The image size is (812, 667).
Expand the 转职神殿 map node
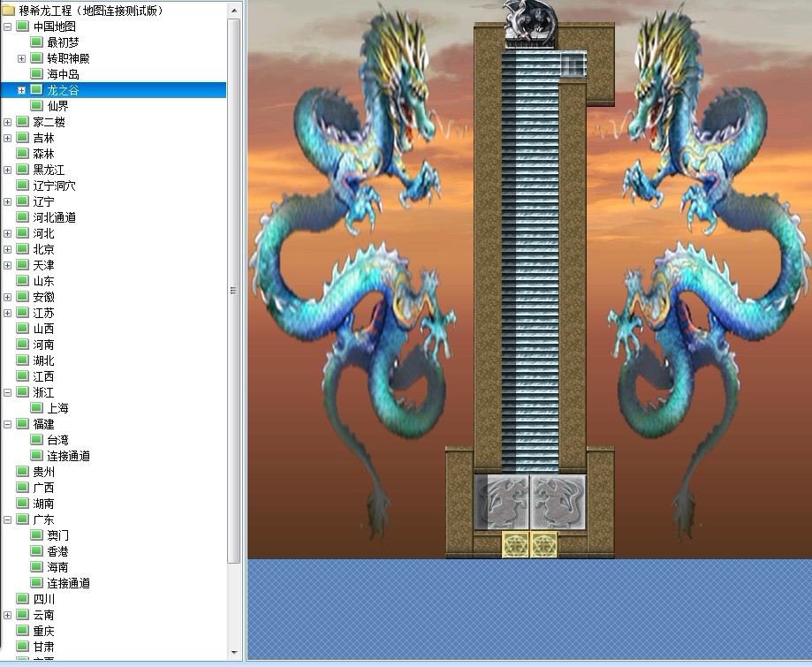click(x=21, y=58)
